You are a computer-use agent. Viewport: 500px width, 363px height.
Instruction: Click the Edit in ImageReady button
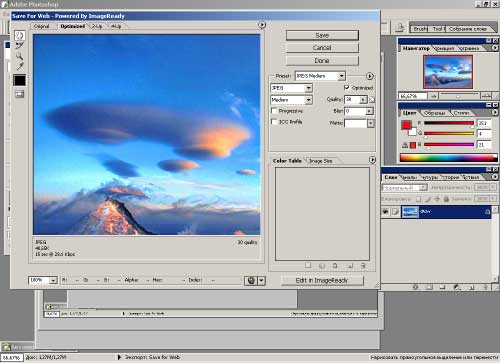[x=322, y=280]
